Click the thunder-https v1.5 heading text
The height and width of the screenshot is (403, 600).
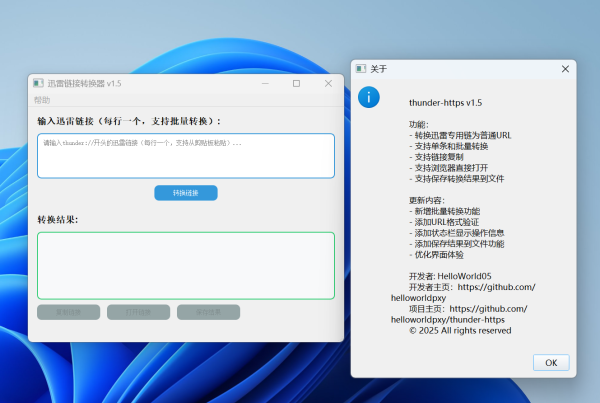tap(446, 102)
